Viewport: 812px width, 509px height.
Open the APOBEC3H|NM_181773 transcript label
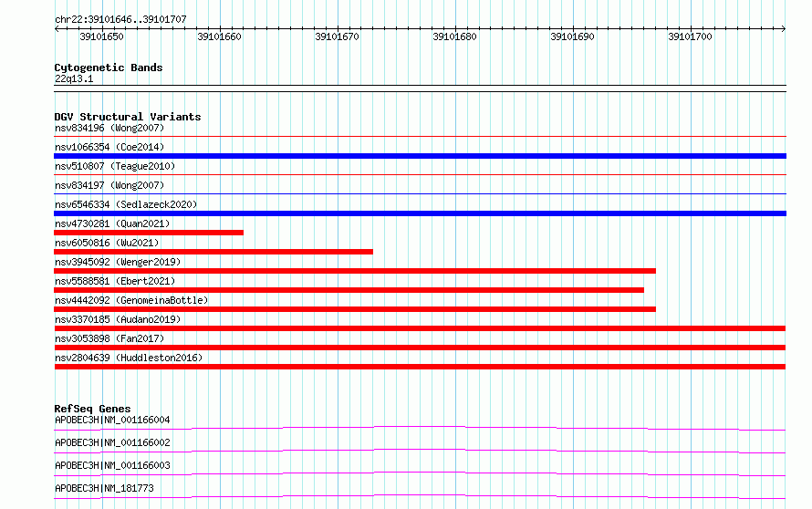coord(104,488)
